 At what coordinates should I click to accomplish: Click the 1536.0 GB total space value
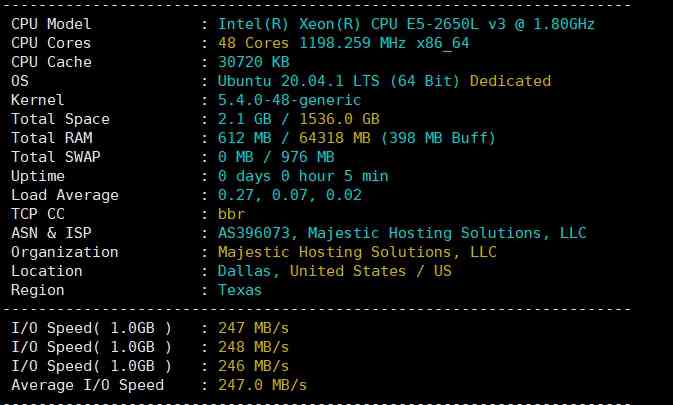pyautogui.click(x=339, y=119)
